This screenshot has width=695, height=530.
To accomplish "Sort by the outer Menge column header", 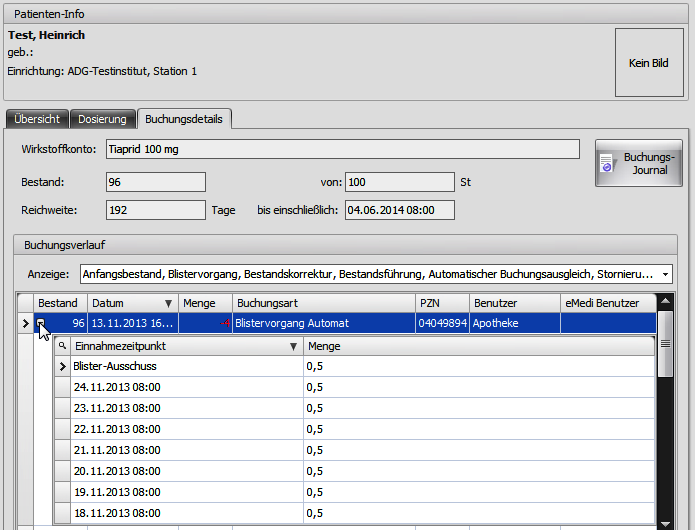I will (x=205, y=303).
